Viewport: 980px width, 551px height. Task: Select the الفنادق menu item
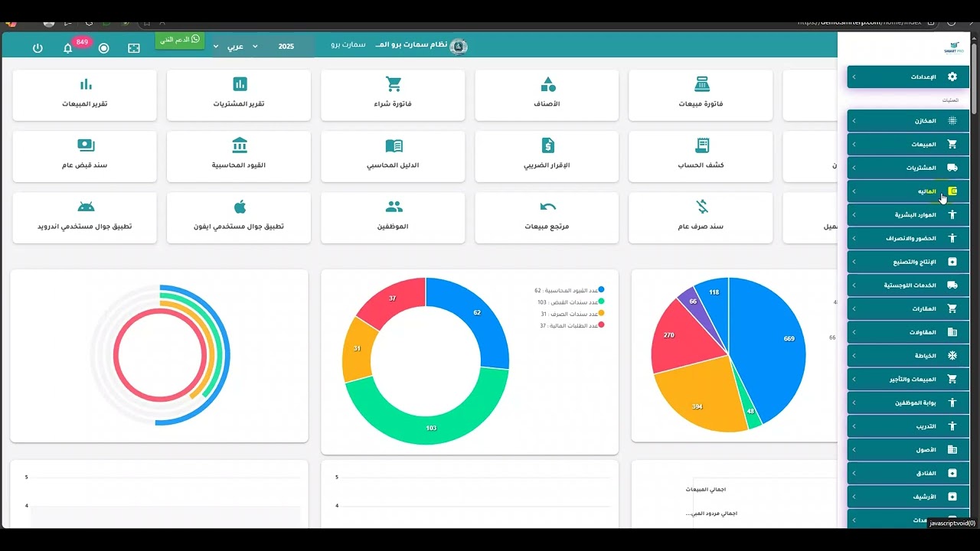tap(908, 473)
